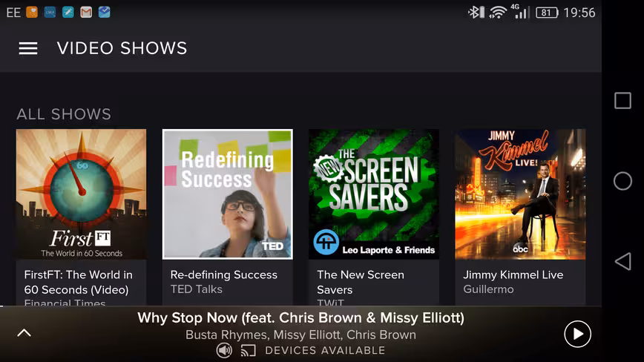Viewport: 644px width, 362px height.
Task: Select 'Guillermo' subtitle under Jimmy Kimmel
Action: point(488,289)
